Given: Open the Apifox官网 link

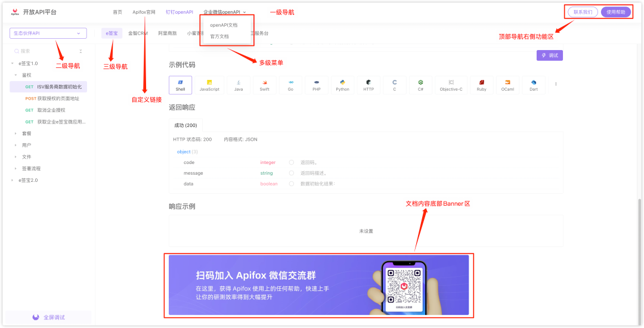Looking at the screenshot, I should pyautogui.click(x=144, y=13).
